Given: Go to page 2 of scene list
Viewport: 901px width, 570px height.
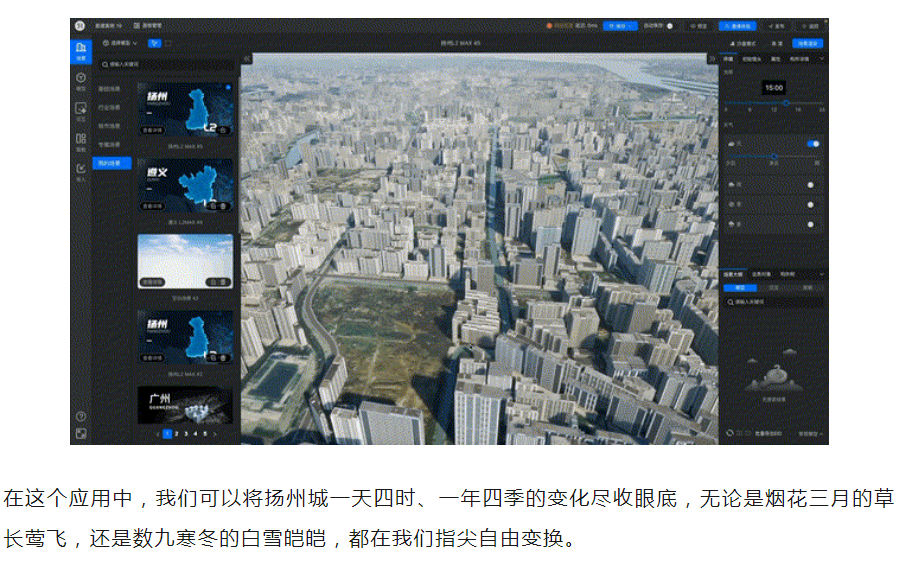Looking at the screenshot, I should pos(177,435).
